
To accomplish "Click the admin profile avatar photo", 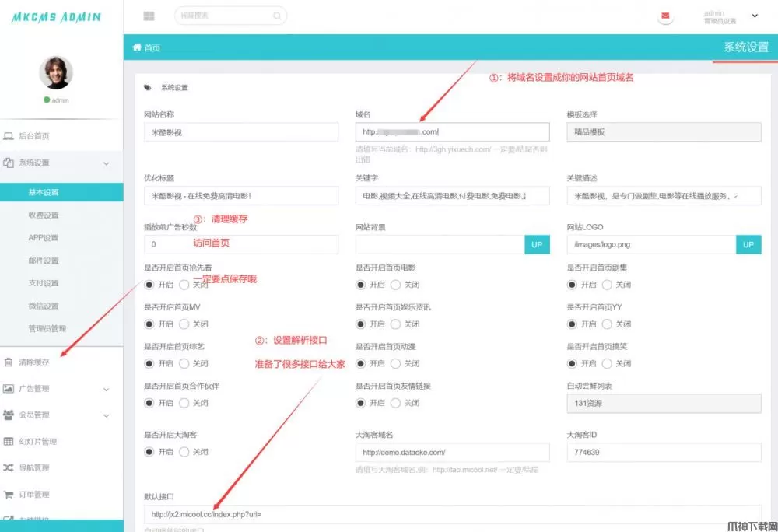I will point(56,72).
